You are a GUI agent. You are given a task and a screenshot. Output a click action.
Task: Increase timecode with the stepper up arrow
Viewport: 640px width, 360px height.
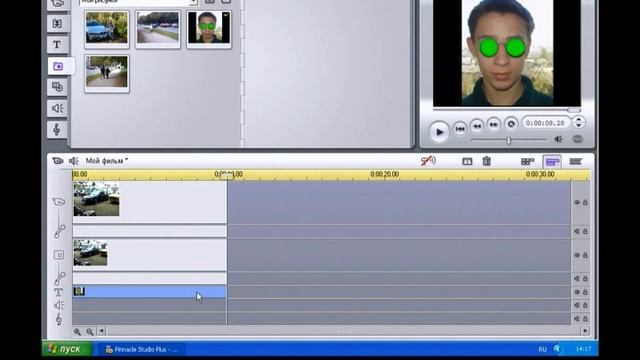(578, 119)
